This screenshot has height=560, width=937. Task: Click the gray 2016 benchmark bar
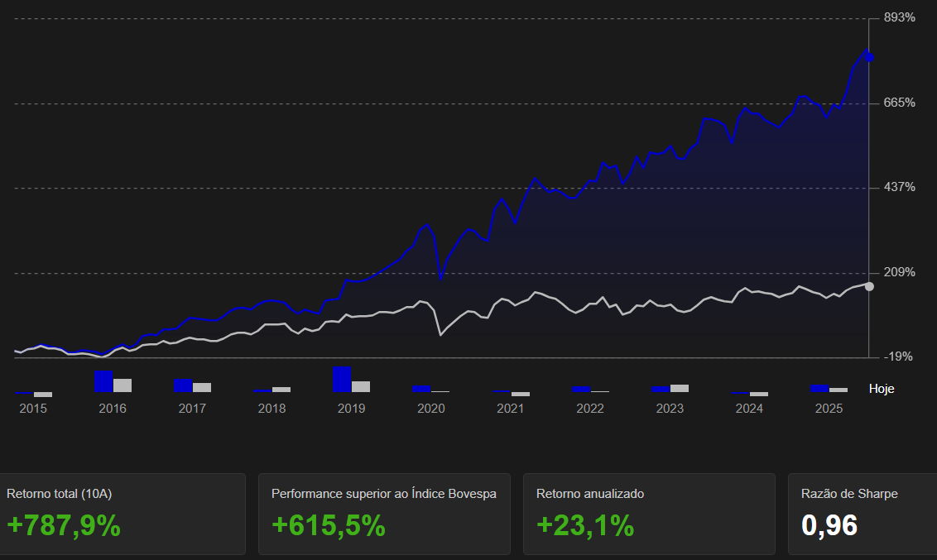tap(123, 385)
